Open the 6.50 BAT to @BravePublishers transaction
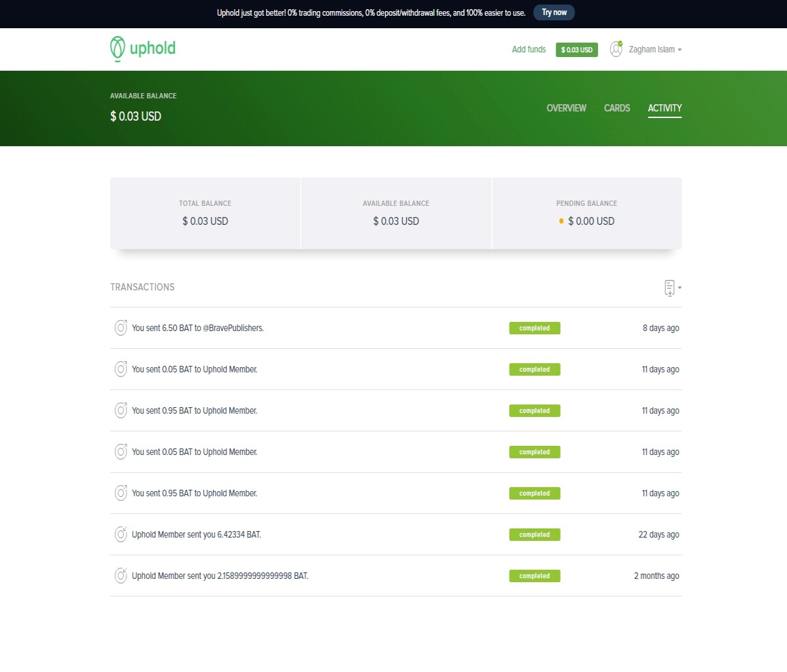This screenshot has width=787, height=672. pos(396,328)
